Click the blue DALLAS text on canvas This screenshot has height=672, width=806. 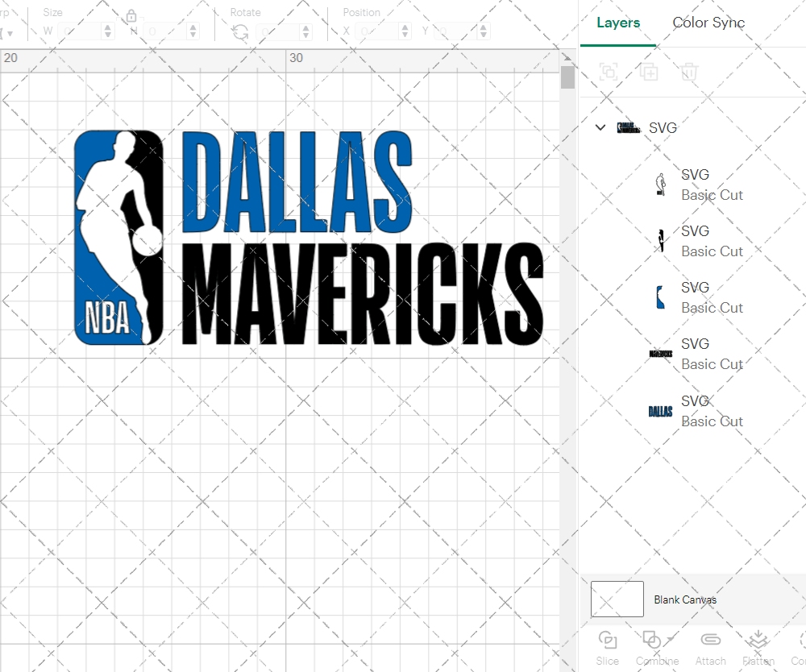click(297, 182)
